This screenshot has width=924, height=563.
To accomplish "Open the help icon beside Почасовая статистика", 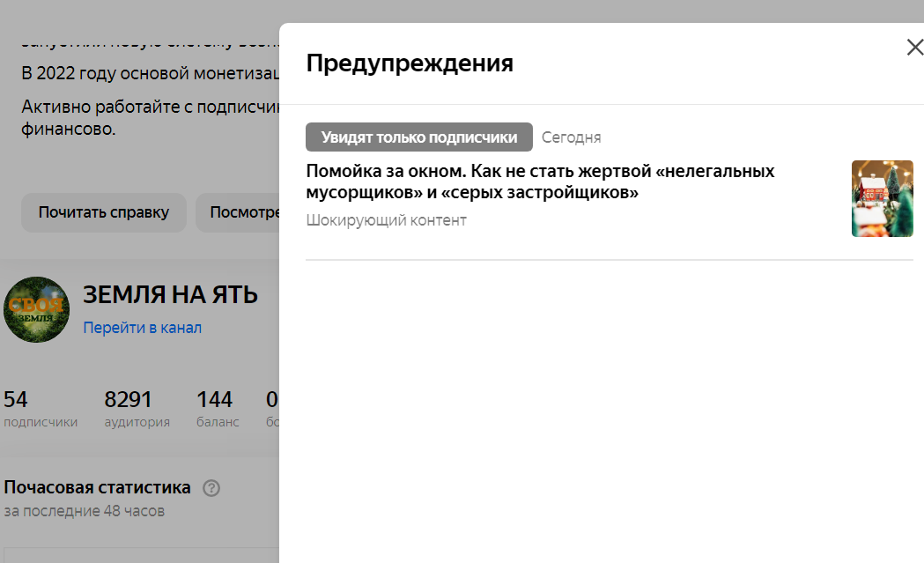I will coord(211,487).
